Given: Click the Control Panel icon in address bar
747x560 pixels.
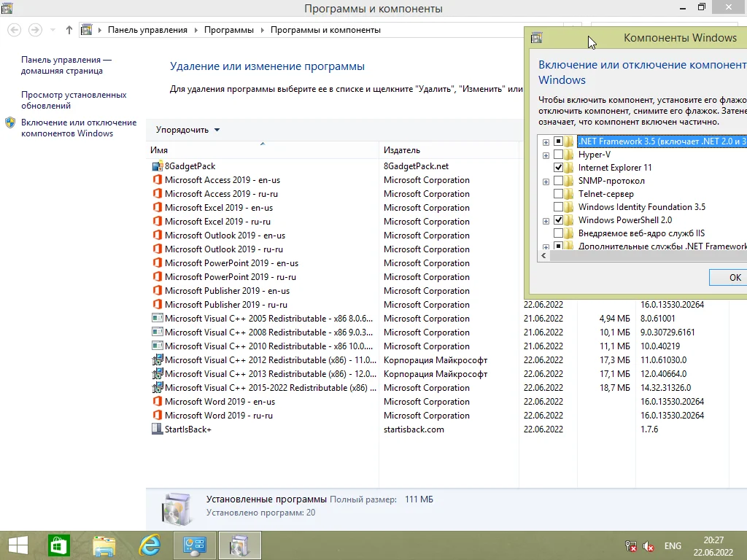Looking at the screenshot, I should click(86, 30).
